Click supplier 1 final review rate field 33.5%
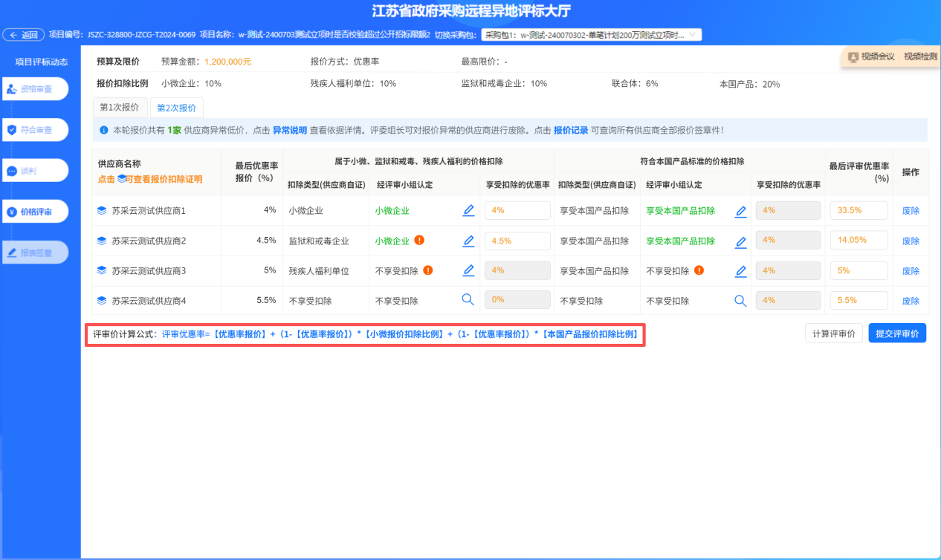This screenshot has height=560, width=941. tap(858, 211)
